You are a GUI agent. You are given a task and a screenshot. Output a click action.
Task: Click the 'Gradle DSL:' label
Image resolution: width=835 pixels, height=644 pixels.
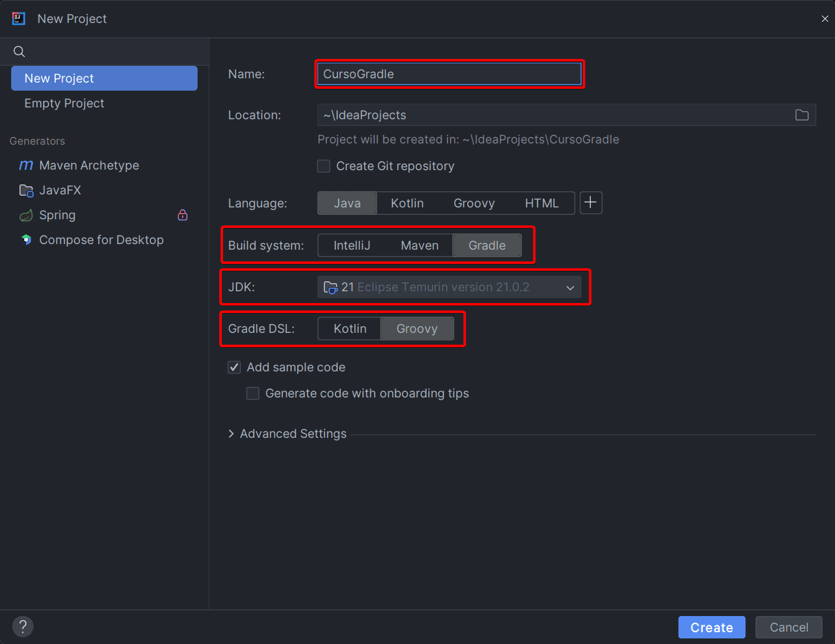pos(261,329)
